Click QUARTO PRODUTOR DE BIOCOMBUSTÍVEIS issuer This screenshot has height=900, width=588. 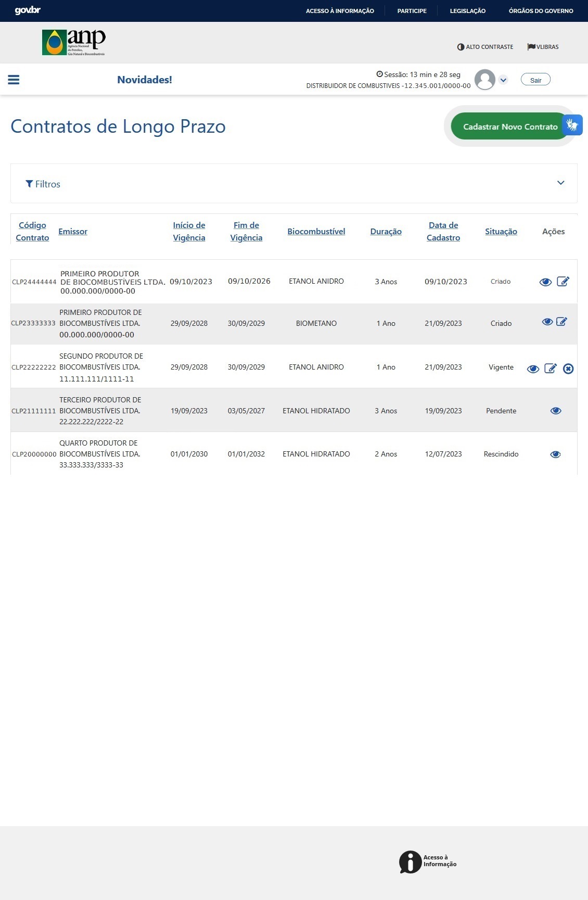point(100,454)
